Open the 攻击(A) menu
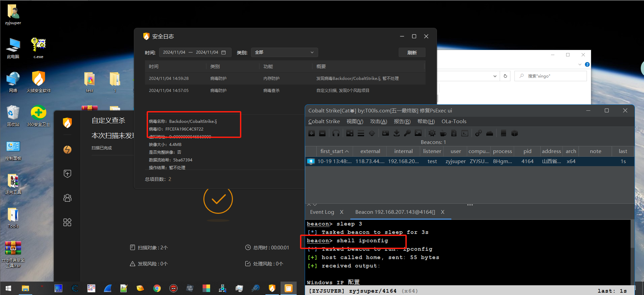This screenshot has width=644, height=295. pyautogui.click(x=379, y=121)
